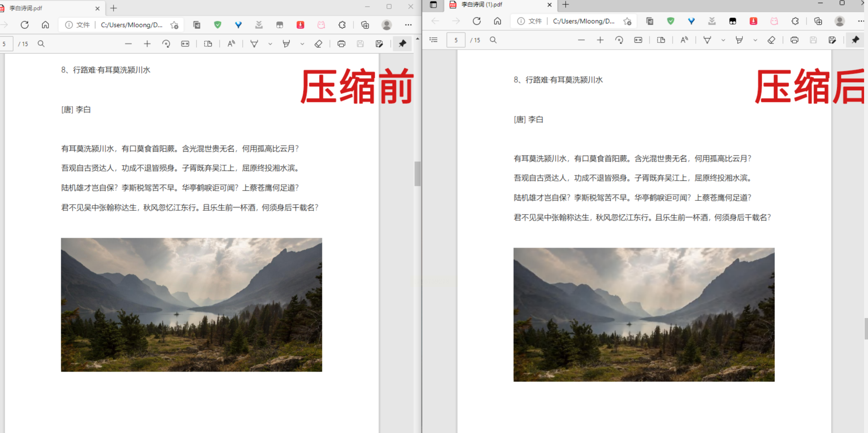Start read aloud in left PDF toolbar
This screenshot has width=868, height=433.
coord(231,44)
